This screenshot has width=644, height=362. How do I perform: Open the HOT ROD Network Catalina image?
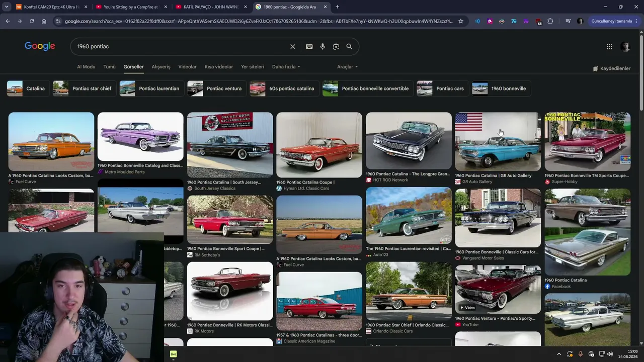(409, 141)
